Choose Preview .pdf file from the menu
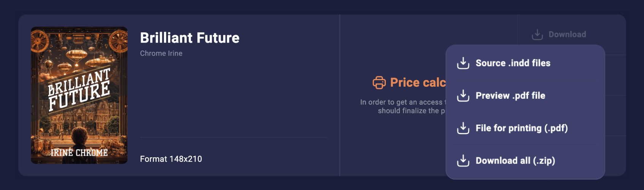The image size is (644, 190). pyautogui.click(x=510, y=96)
